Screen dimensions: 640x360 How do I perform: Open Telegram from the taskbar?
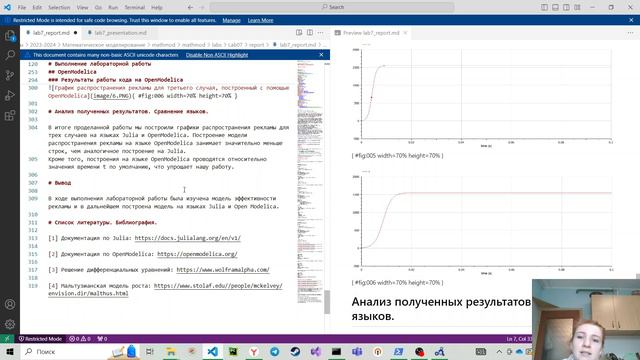pos(274,351)
